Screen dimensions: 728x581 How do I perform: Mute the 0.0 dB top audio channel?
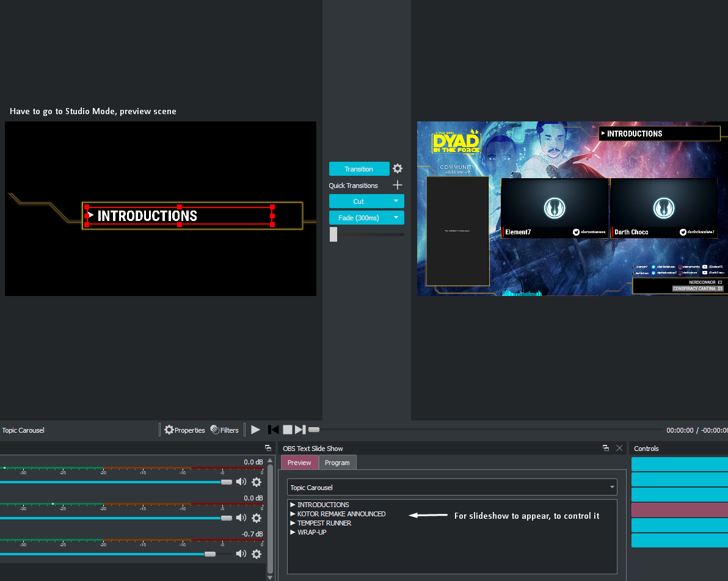(241, 482)
